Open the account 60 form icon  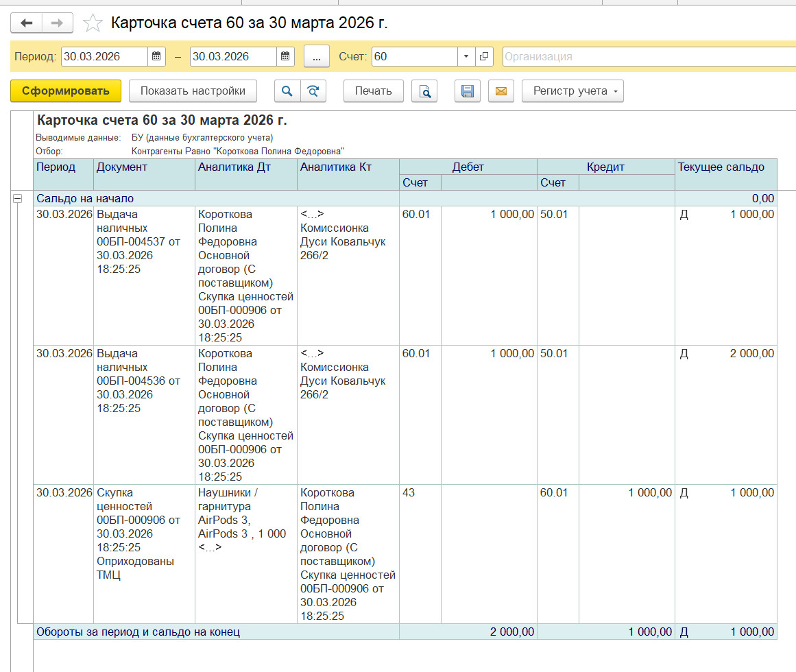point(484,57)
